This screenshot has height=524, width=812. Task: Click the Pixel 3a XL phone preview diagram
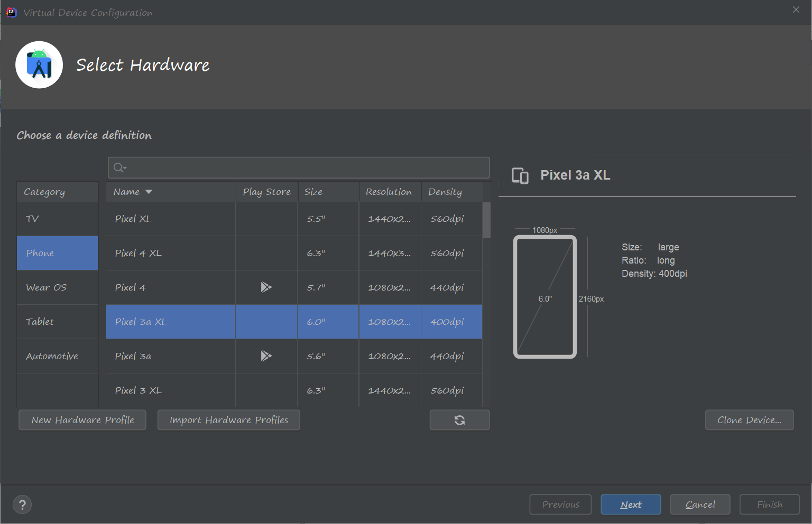pos(545,297)
